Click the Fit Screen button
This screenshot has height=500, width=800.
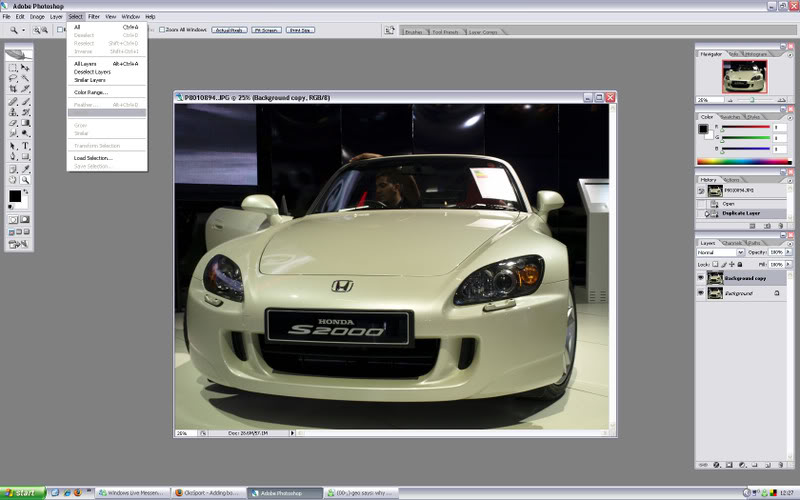(x=265, y=30)
